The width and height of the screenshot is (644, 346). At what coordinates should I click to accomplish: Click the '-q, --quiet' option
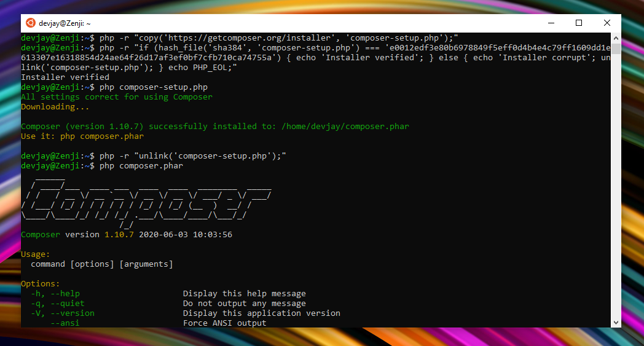pyautogui.click(x=58, y=304)
